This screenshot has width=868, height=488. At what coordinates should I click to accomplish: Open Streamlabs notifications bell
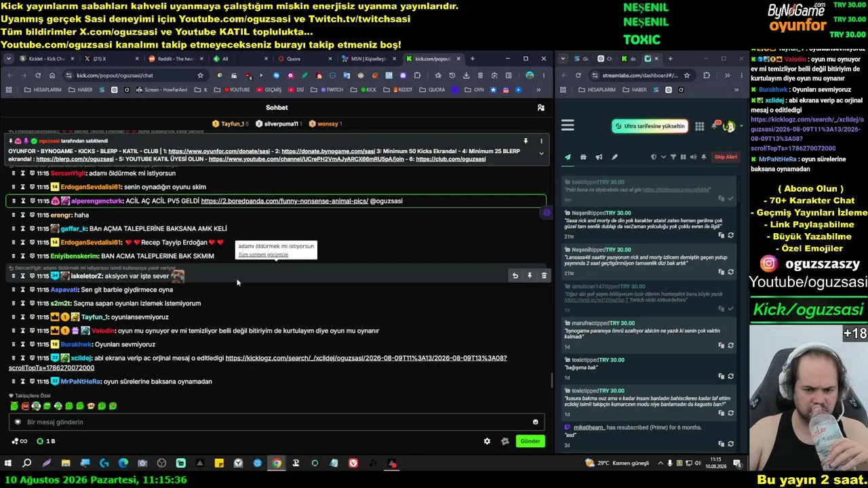[x=715, y=126]
